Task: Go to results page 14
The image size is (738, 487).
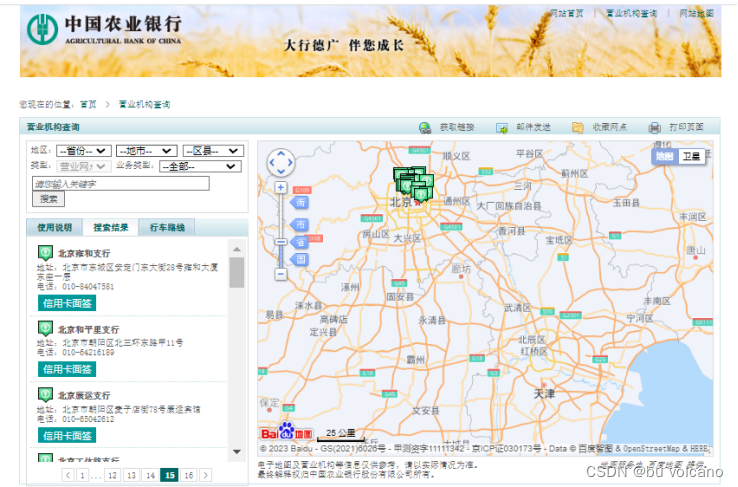Action: click(x=150, y=475)
